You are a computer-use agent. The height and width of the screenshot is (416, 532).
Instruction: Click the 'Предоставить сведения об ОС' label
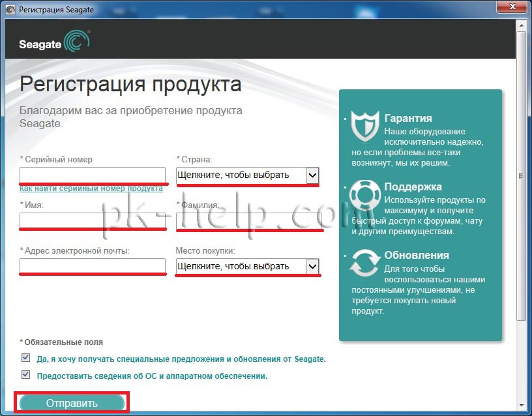152,376
